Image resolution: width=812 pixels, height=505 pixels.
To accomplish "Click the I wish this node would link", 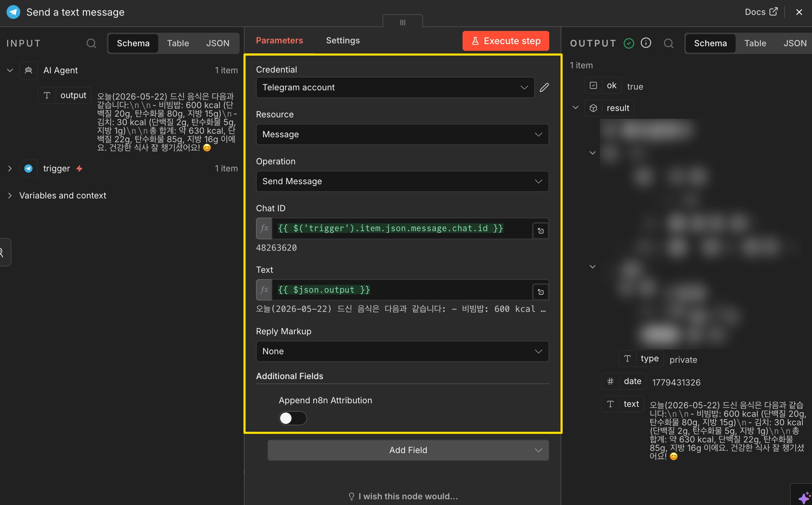I will [403, 496].
